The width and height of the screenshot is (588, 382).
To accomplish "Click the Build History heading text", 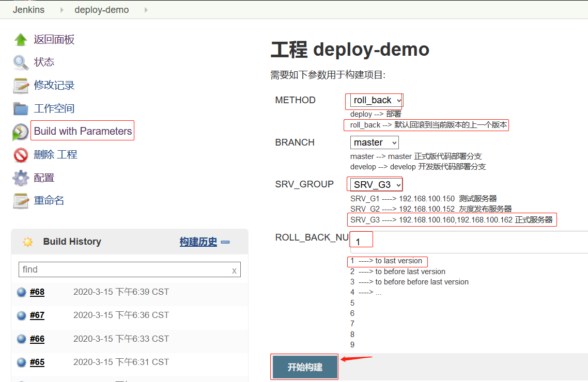I will click(72, 242).
